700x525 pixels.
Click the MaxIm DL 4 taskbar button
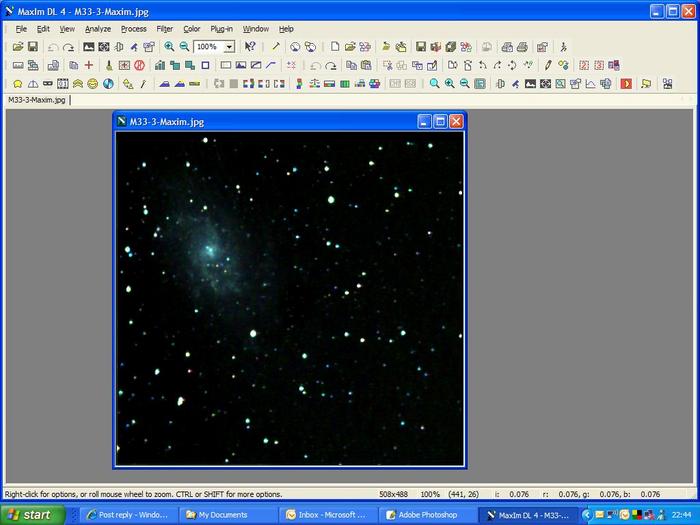(528, 515)
